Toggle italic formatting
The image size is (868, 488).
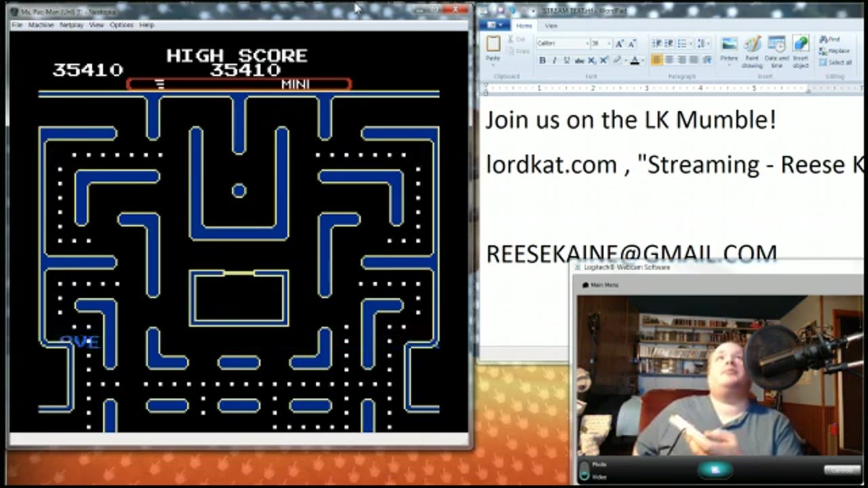[554, 60]
